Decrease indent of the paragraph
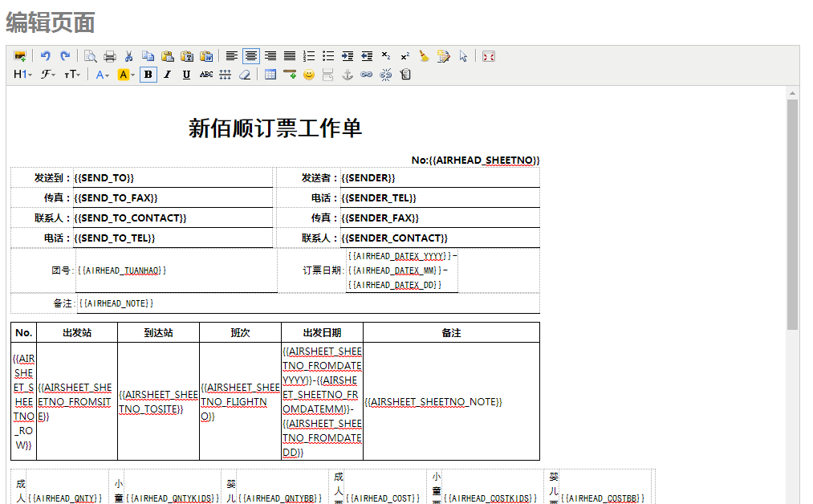 (367, 56)
